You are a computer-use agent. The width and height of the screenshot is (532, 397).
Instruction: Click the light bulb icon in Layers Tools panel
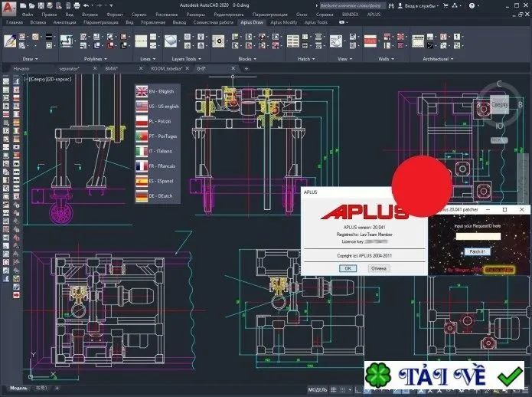pyautogui.click(x=201, y=36)
